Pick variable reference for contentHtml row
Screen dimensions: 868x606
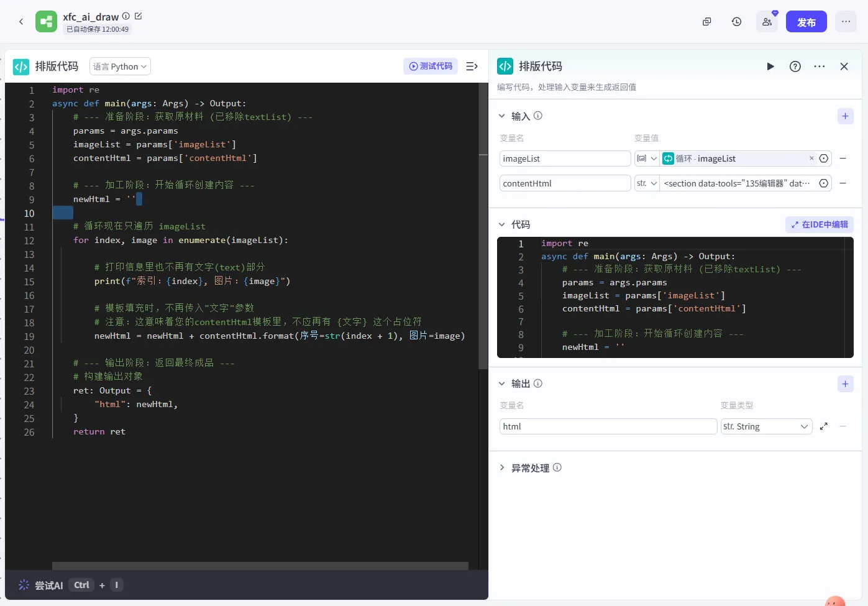[x=824, y=183]
